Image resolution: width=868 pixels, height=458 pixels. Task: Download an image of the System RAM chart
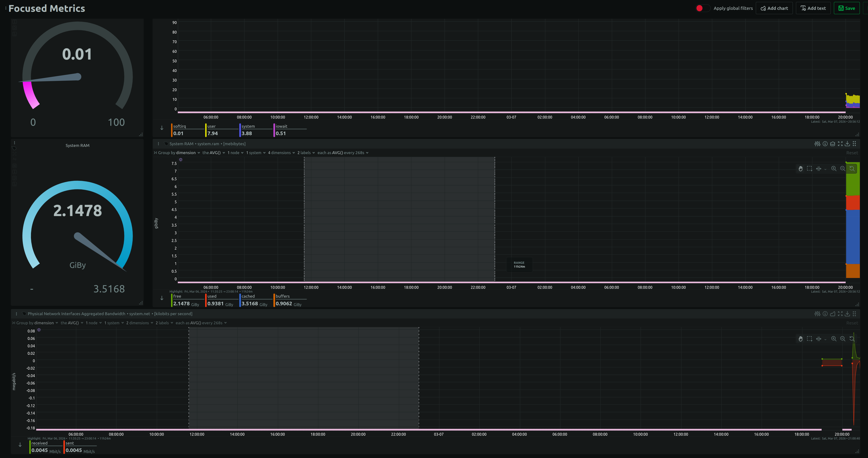pyautogui.click(x=847, y=144)
